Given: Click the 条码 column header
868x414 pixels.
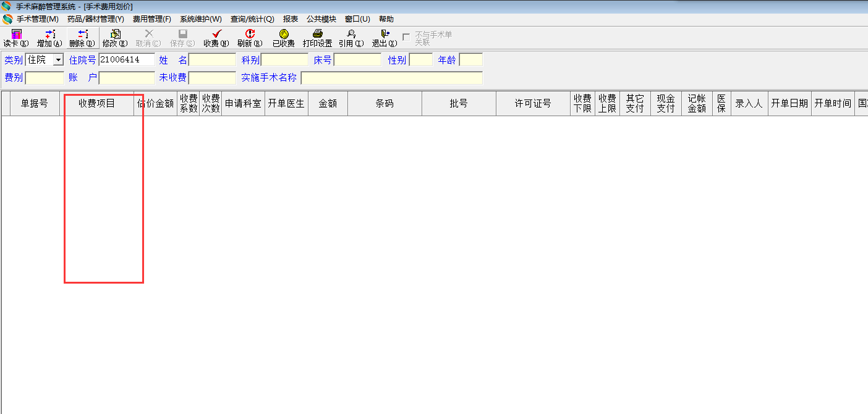Looking at the screenshot, I should (385, 103).
